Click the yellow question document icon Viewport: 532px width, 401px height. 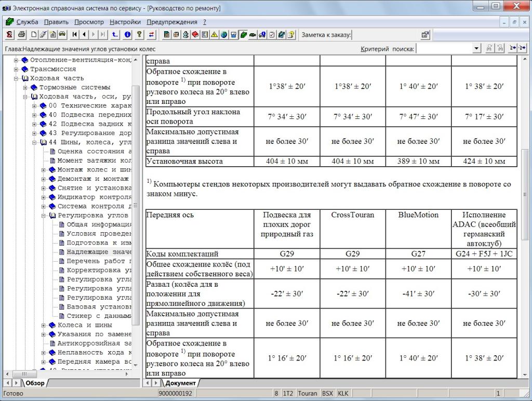tap(291, 34)
